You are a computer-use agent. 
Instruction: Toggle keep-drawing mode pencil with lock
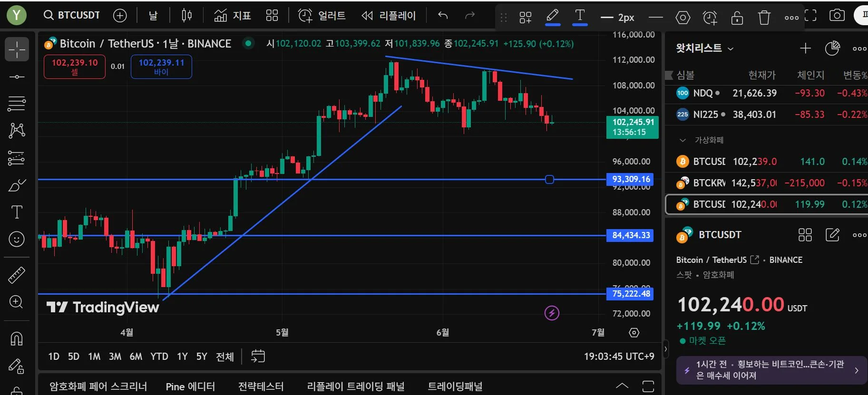click(x=17, y=366)
